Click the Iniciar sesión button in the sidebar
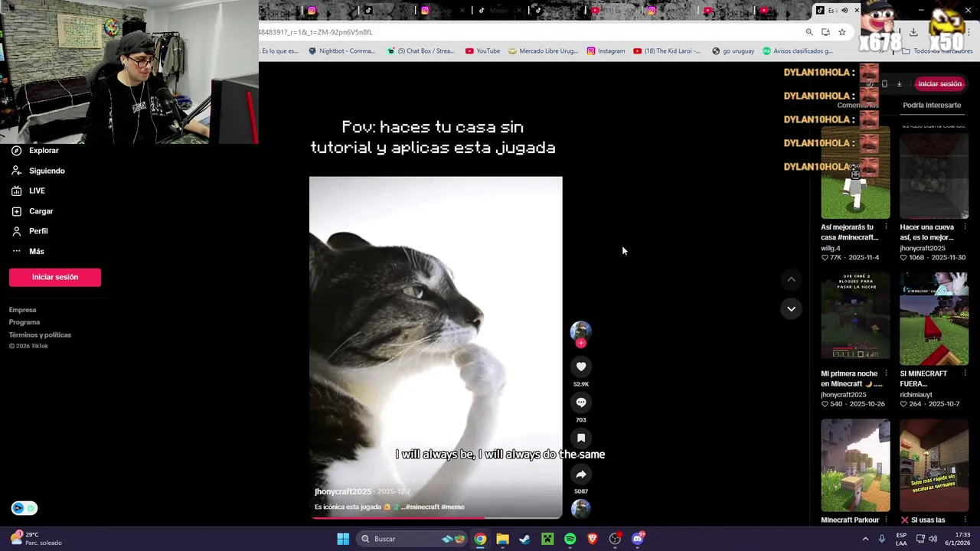 (x=55, y=277)
